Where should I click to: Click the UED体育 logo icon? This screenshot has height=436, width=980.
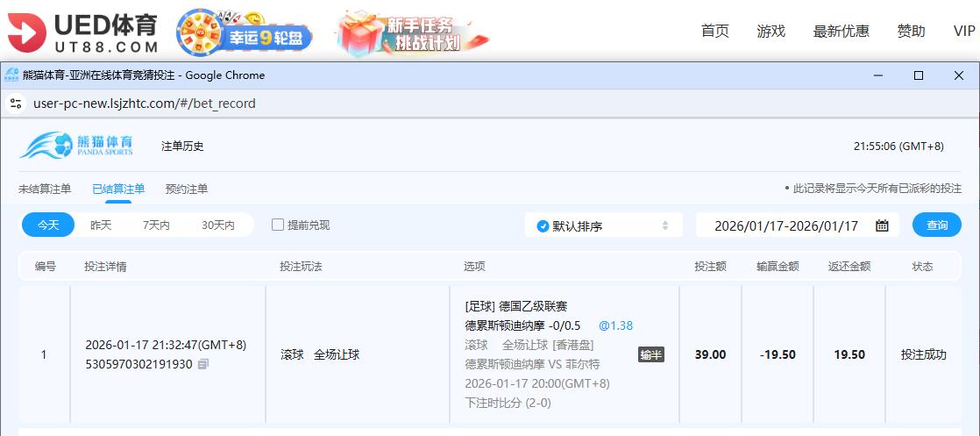pos(27,32)
